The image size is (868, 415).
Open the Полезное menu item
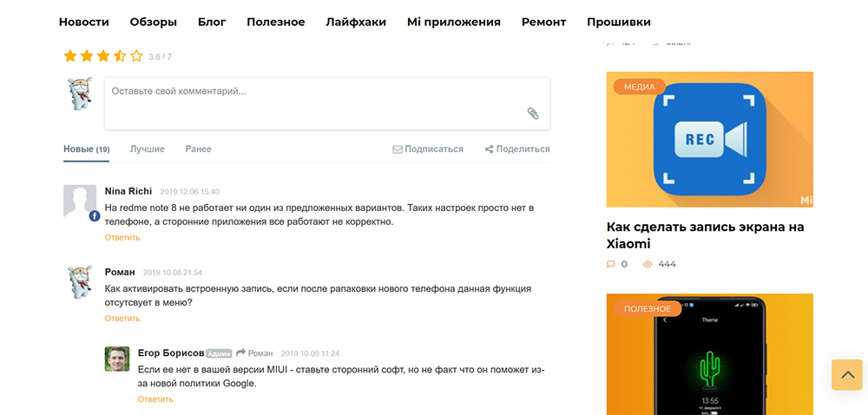click(x=276, y=22)
